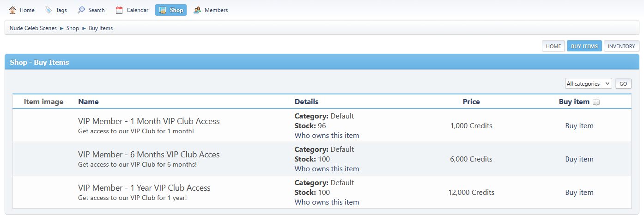Viewport: 644px width, 218px height.
Task: Go to Shop in the breadcrumb
Action: coord(73,28)
